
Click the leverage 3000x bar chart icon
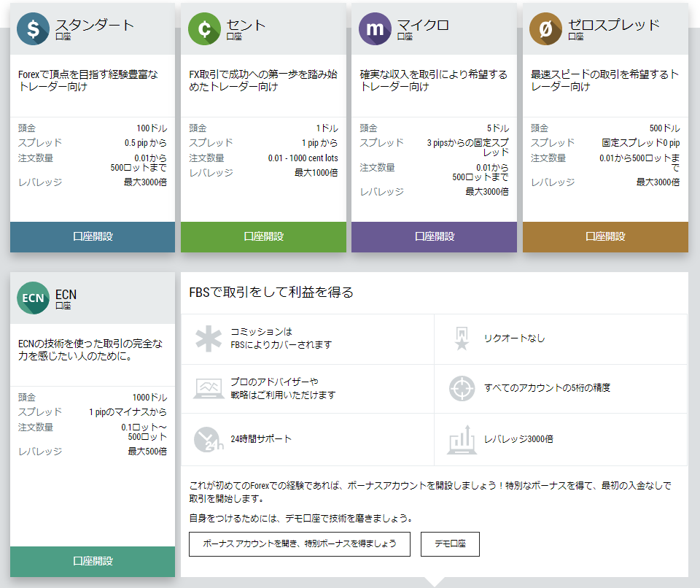462,439
